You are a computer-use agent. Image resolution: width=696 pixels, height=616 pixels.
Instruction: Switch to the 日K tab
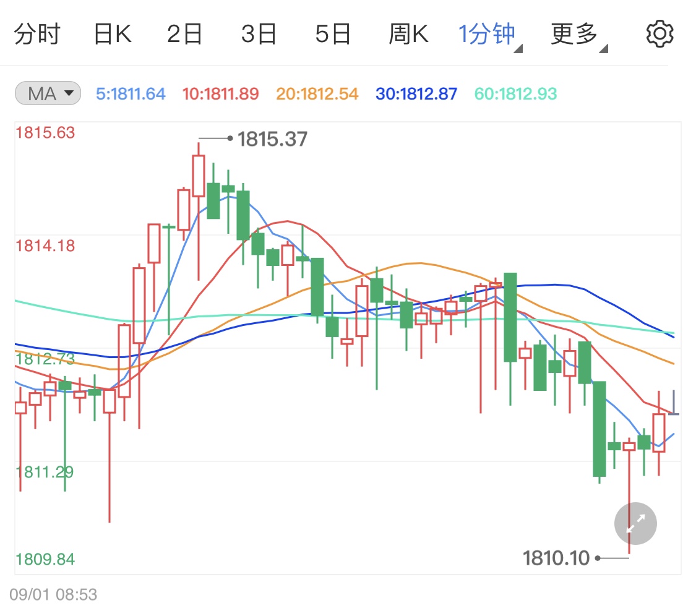[113, 34]
